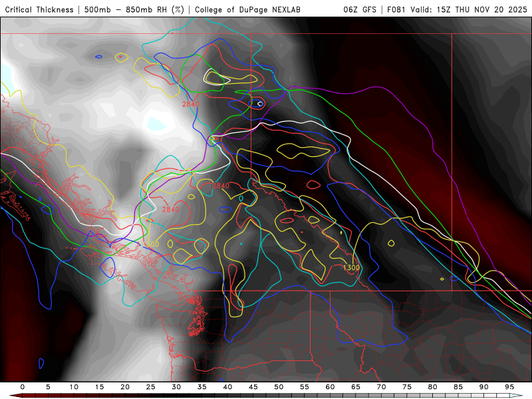
Task: Click the "85" tick label on colorbar
Action: coord(458,387)
